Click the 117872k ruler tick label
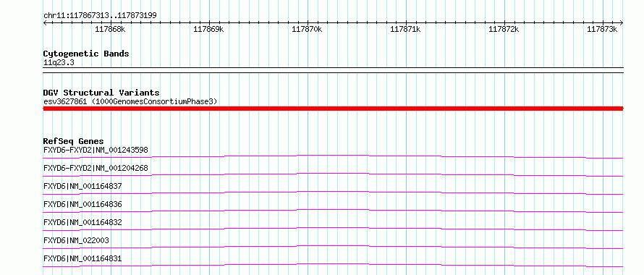644x275 pixels. (x=504, y=29)
